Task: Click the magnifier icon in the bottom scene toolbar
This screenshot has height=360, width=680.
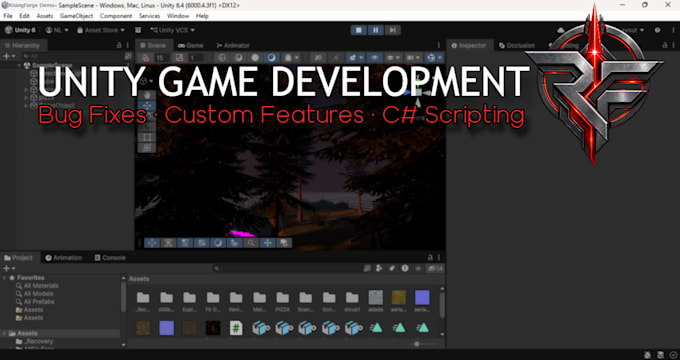Action: (x=251, y=243)
